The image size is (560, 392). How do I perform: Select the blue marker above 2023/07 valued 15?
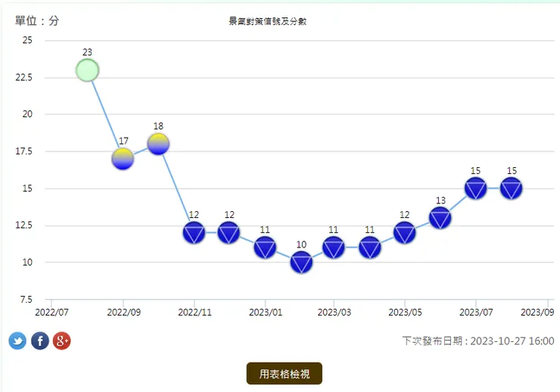(476, 188)
